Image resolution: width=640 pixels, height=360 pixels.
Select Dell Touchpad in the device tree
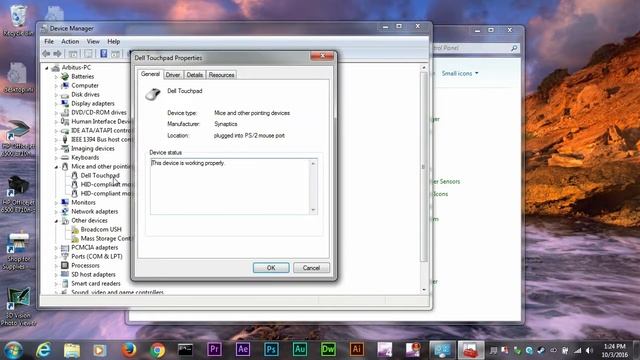[x=100, y=176]
